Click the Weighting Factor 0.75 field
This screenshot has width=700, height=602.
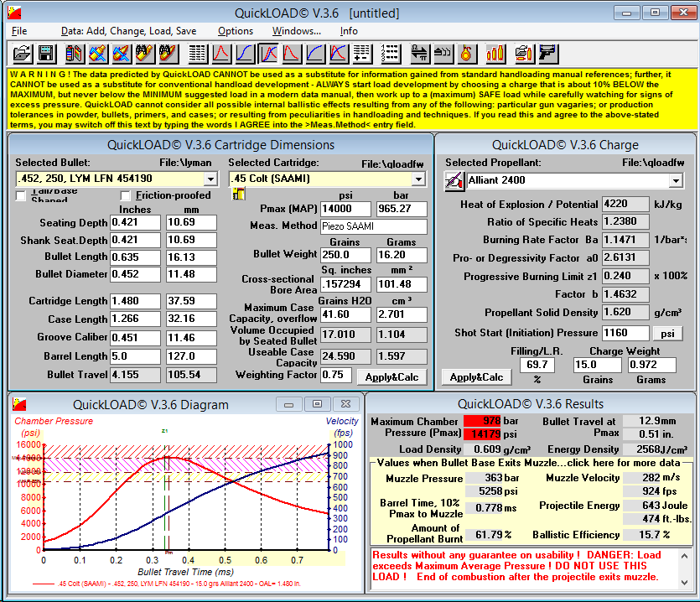pyautogui.click(x=336, y=375)
